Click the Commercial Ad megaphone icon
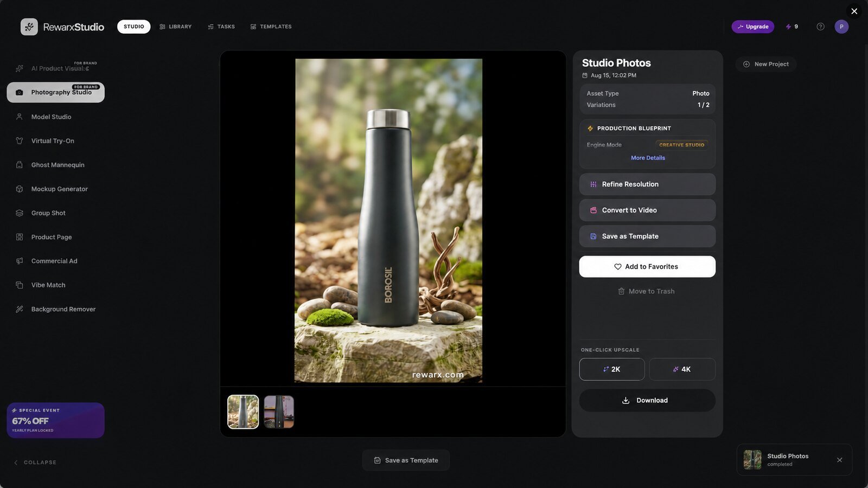This screenshot has width=868, height=488. click(20, 261)
